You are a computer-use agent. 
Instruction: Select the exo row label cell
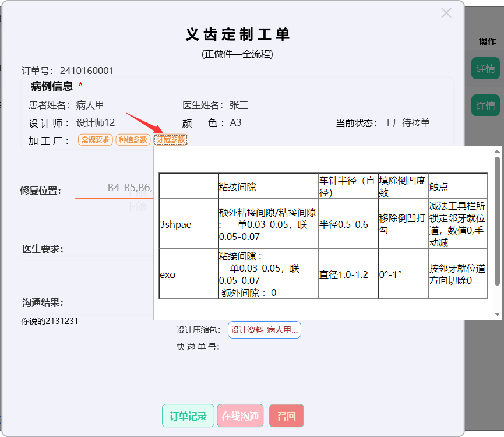(188, 274)
